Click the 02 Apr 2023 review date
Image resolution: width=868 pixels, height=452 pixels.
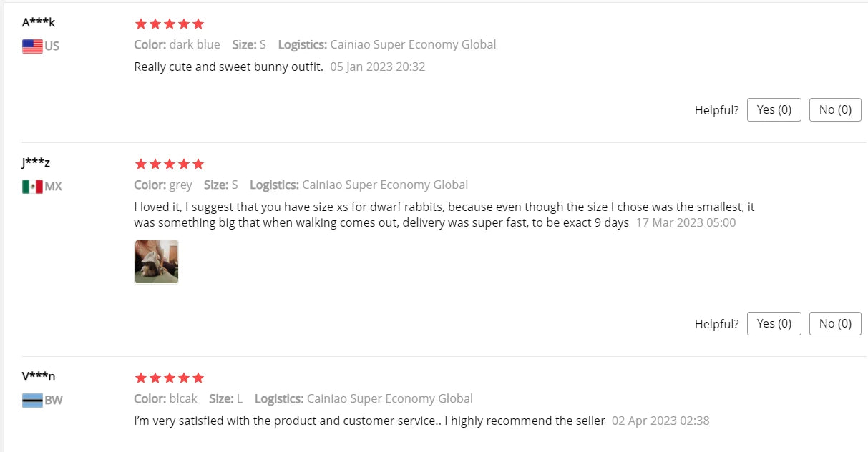pos(660,421)
